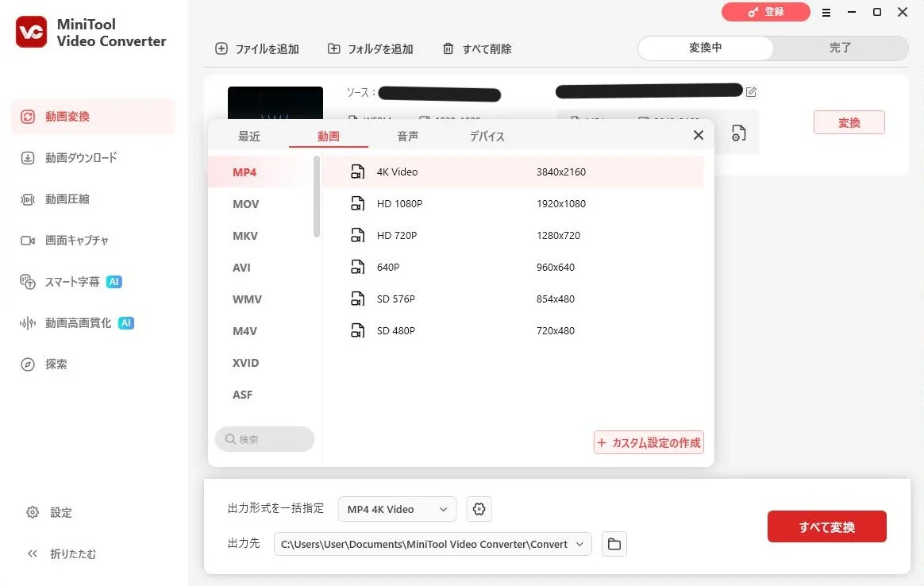Click the video compress sidebar icon
Image resolution: width=924 pixels, height=586 pixels.
[28, 199]
